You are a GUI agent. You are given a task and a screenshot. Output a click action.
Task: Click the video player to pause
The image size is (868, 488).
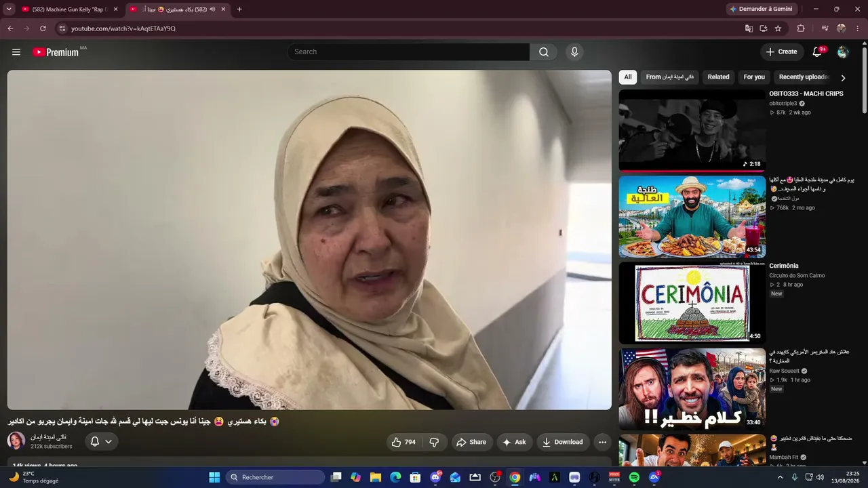309,240
